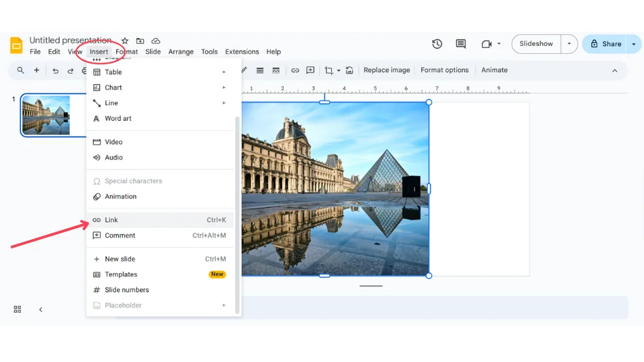This screenshot has width=644, height=362.
Task: Choose Templates menu entry
Action: (x=160, y=275)
